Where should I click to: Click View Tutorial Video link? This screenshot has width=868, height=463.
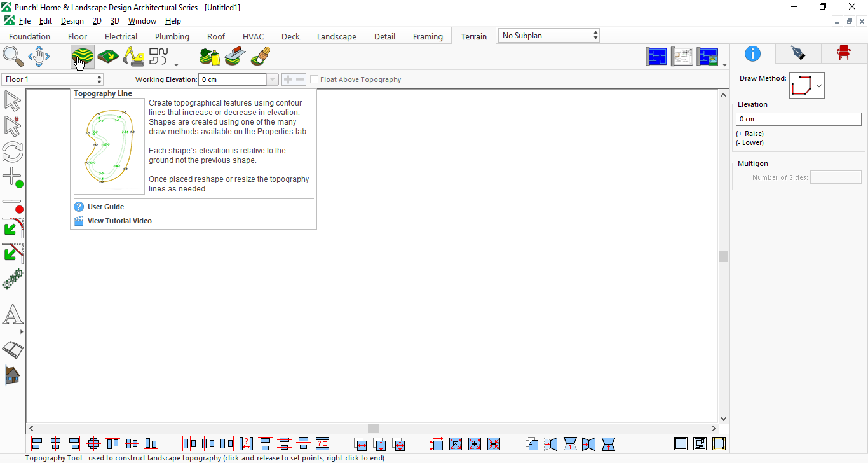point(119,221)
